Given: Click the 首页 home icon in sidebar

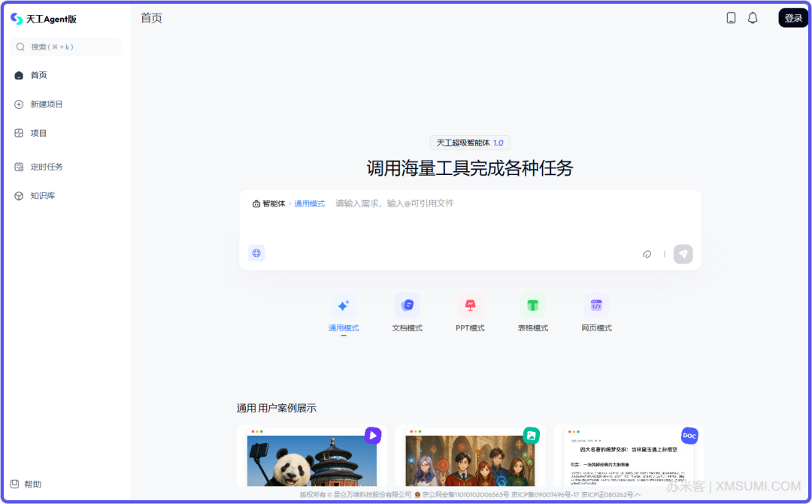Looking at the screenshot, I should tap(19, 76).
